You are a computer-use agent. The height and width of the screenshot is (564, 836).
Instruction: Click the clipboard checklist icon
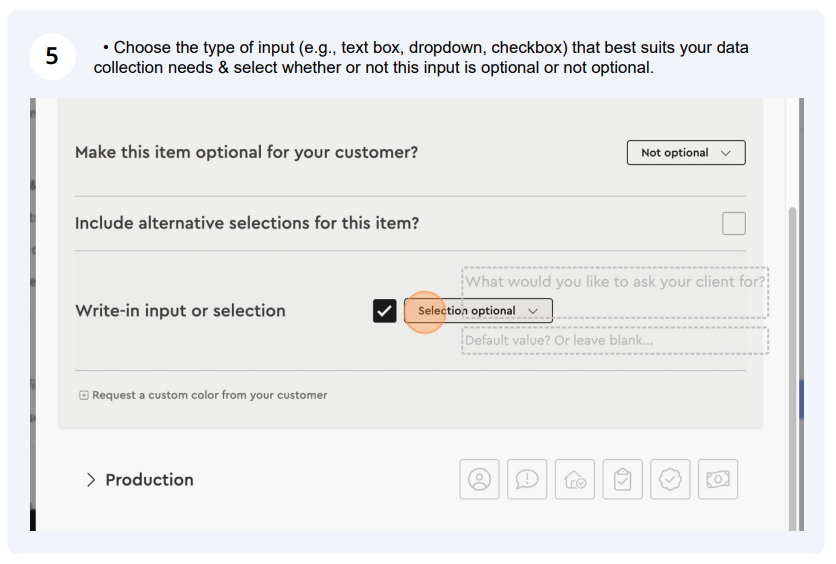pyautogui.click(x=622, y=479)
